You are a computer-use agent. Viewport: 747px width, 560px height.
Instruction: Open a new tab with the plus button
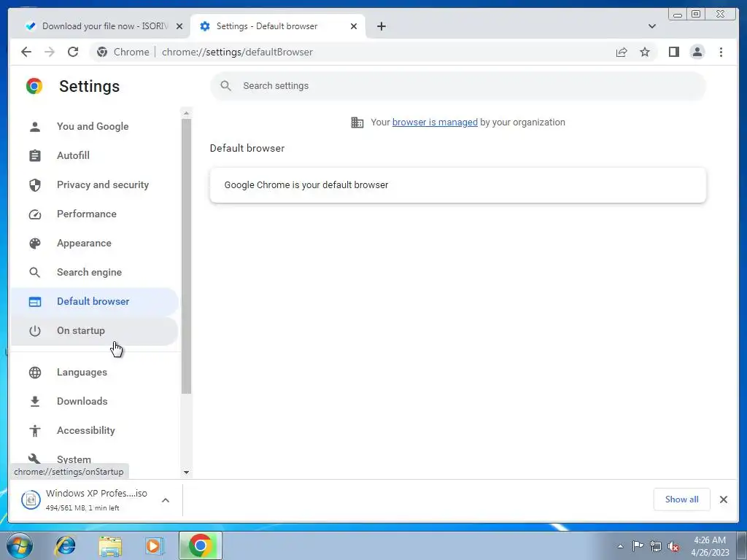[x=381, y=26]
